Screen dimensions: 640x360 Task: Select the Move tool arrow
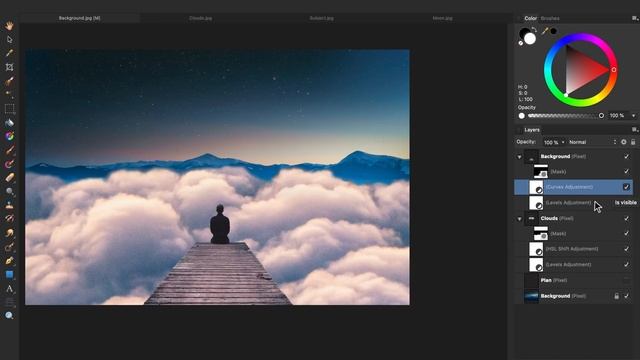tap(9, 40)
